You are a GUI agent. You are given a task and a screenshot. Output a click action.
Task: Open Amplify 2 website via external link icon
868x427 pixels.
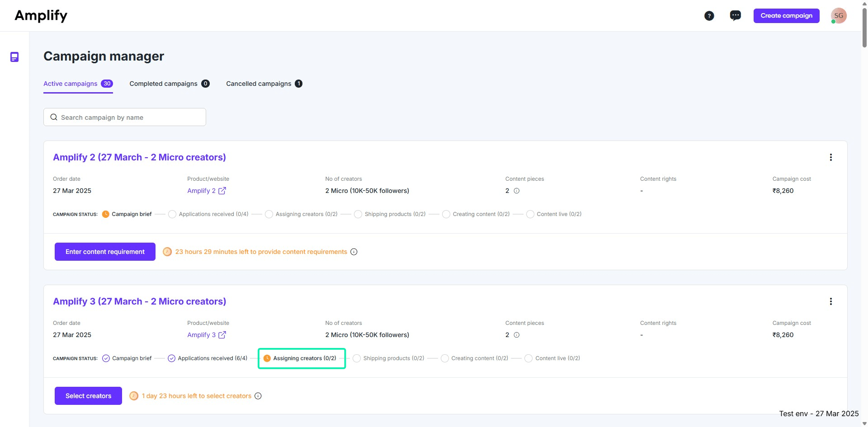222,191
